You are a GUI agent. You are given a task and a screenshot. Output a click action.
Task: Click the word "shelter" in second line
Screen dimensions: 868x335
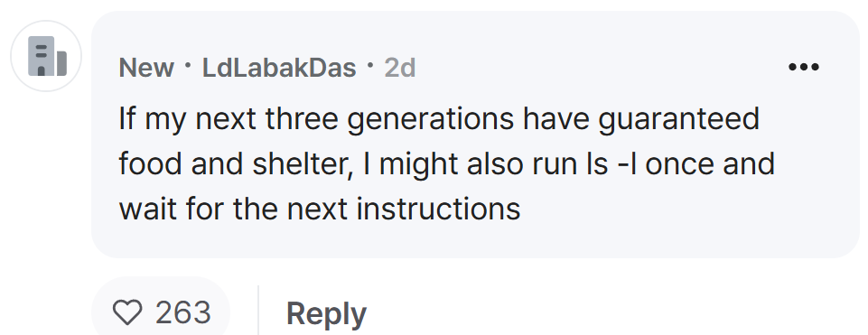pos(303,164)
